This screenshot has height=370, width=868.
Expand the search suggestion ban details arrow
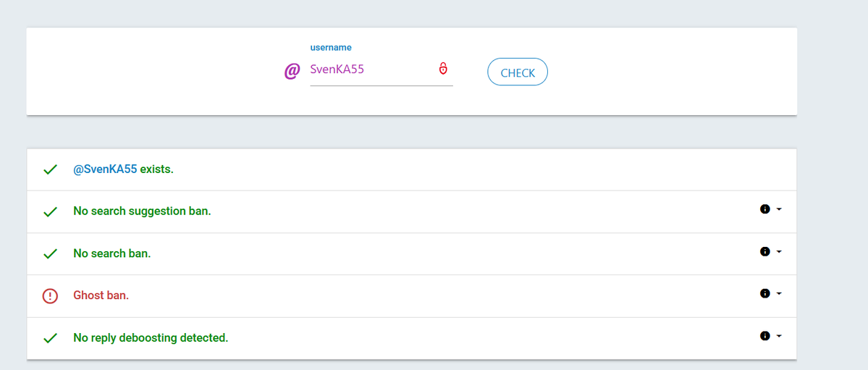(779, 209)
